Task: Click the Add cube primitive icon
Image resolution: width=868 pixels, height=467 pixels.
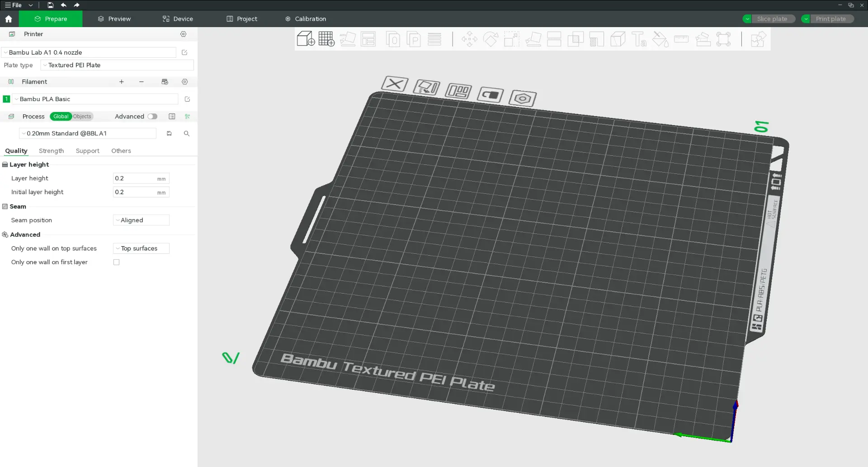Action: tap(306, 39)
